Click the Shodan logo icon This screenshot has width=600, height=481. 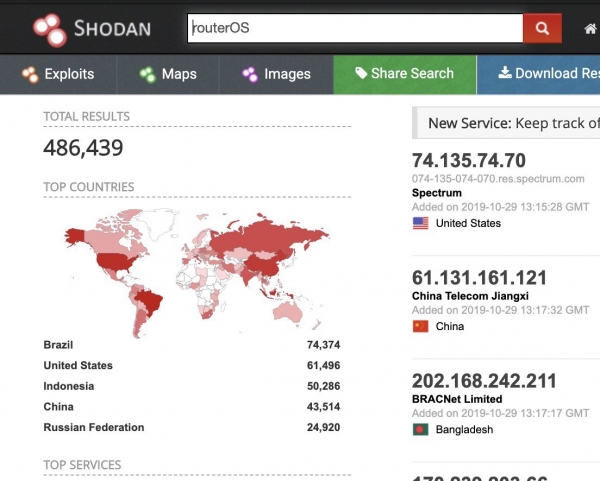[50, 29]
